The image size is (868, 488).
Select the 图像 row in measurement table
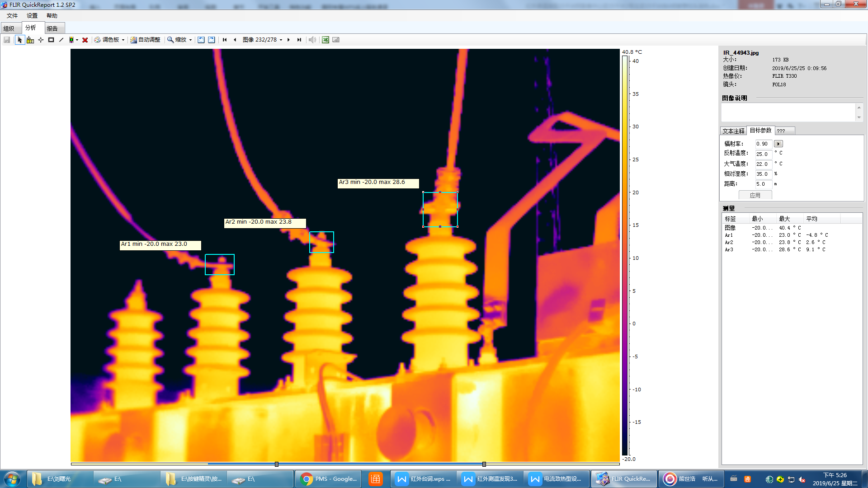click(x=792, y=228)
